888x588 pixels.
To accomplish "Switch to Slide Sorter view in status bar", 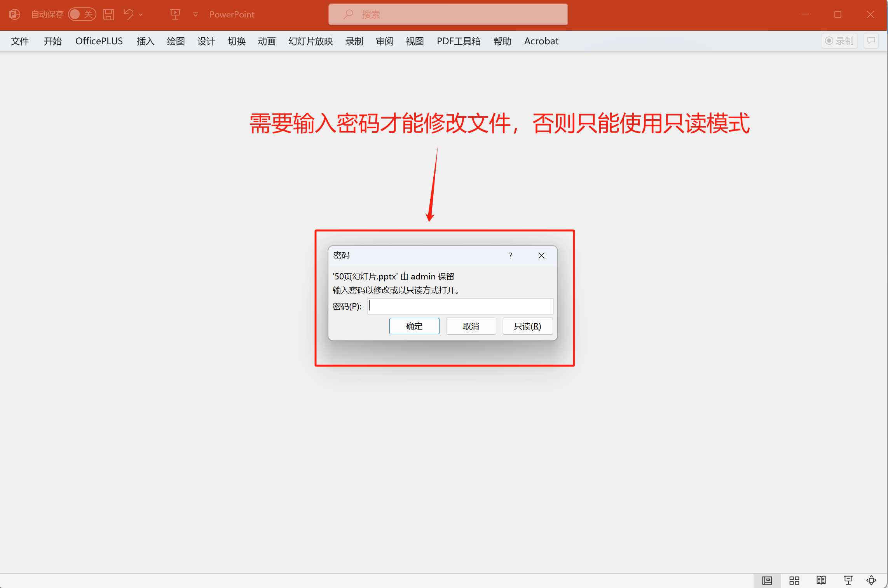I will (x=794, y=580).
